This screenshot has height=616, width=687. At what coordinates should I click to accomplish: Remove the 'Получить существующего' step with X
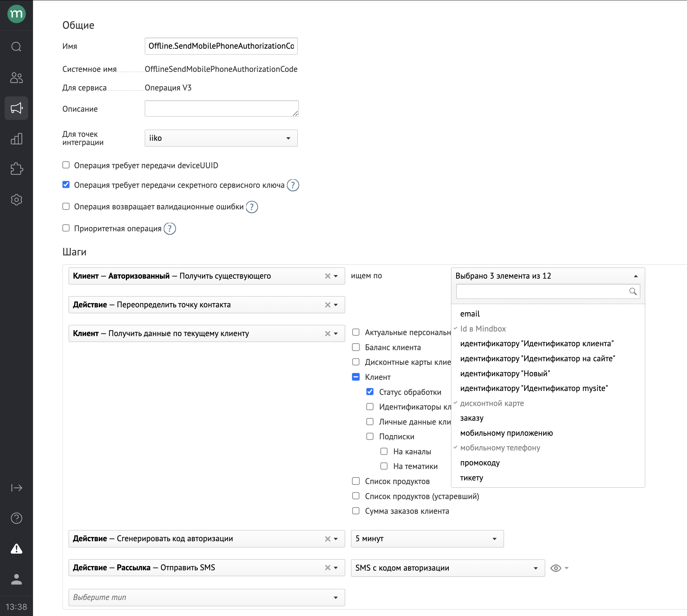(327, 276)
